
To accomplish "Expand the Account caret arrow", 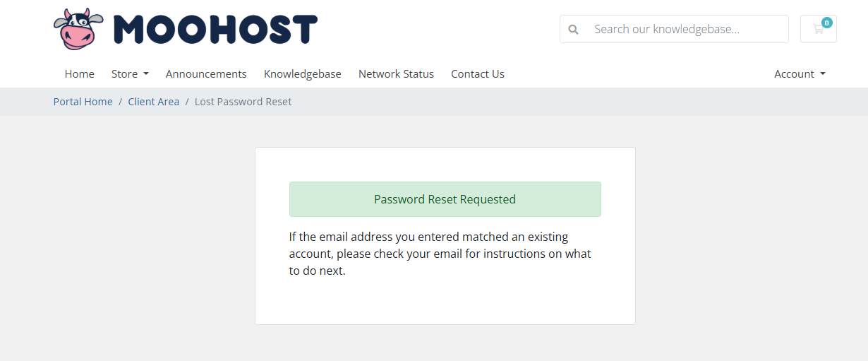I will (823, 73).
